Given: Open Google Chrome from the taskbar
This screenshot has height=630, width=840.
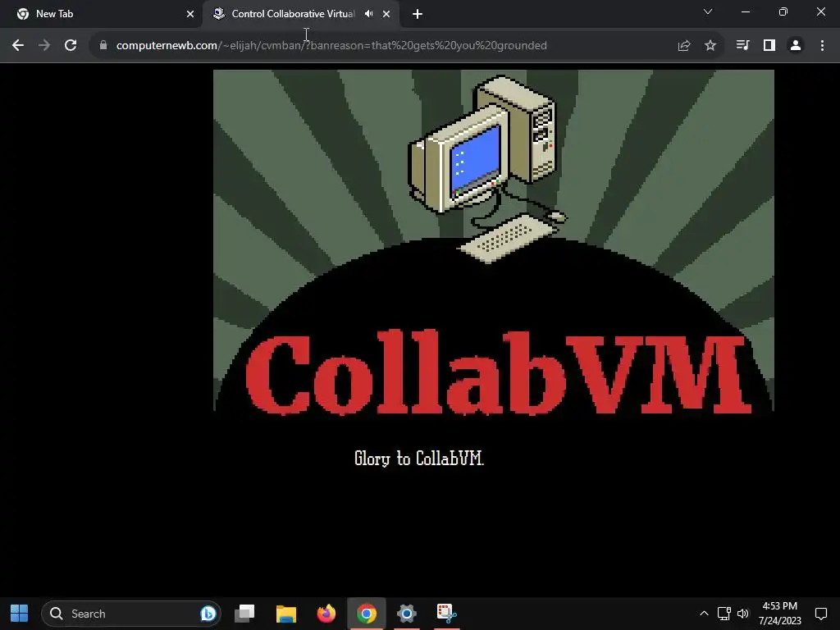Looking at the screenshot, I should 367,614.
